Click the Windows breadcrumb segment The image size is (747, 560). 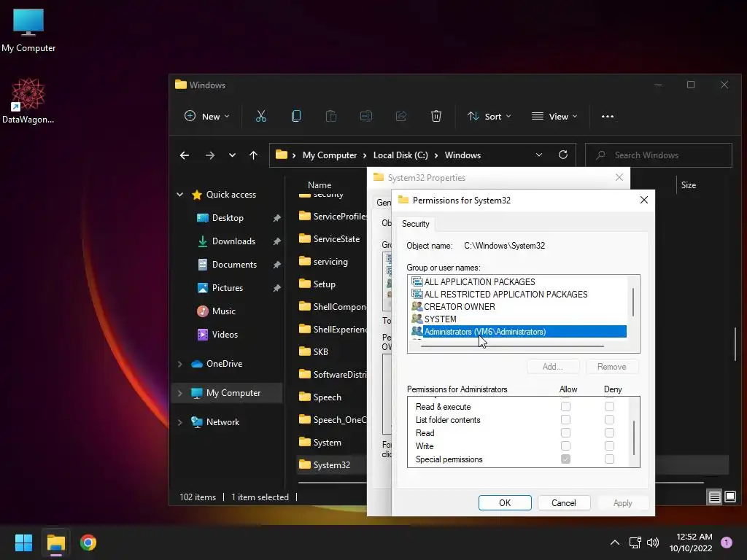[462, 155]
